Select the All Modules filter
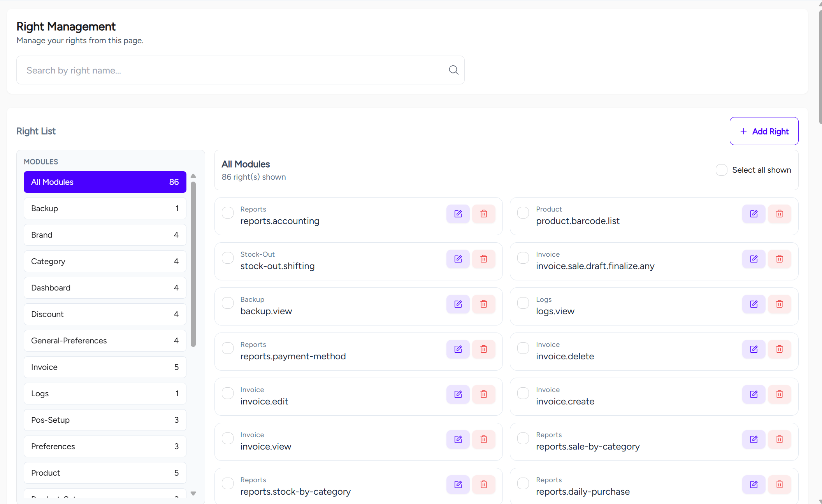The width and height of the screenshot is (822, 504). [105, 182]
